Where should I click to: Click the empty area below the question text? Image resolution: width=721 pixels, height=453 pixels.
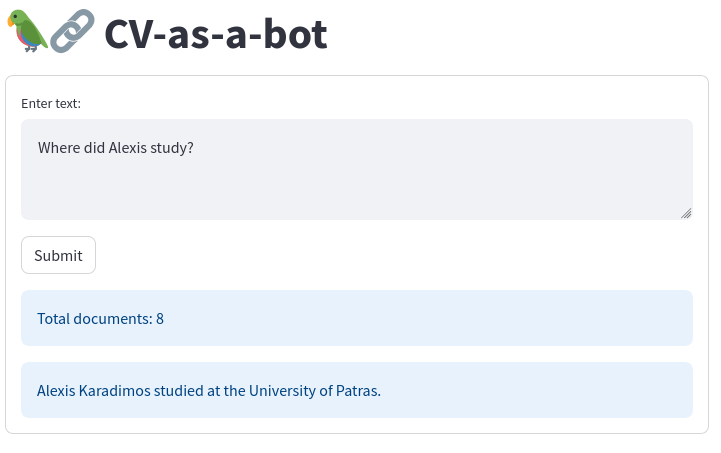click(x=356, y=190)
